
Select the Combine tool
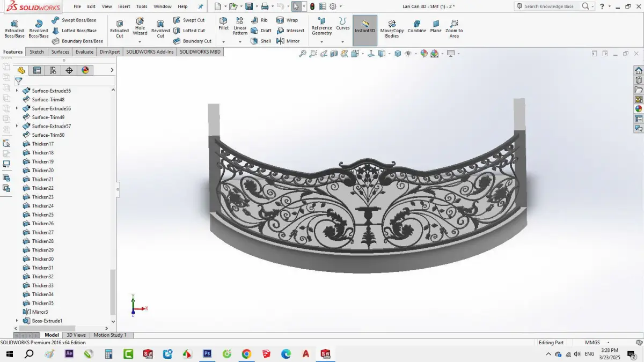point(416,27)
